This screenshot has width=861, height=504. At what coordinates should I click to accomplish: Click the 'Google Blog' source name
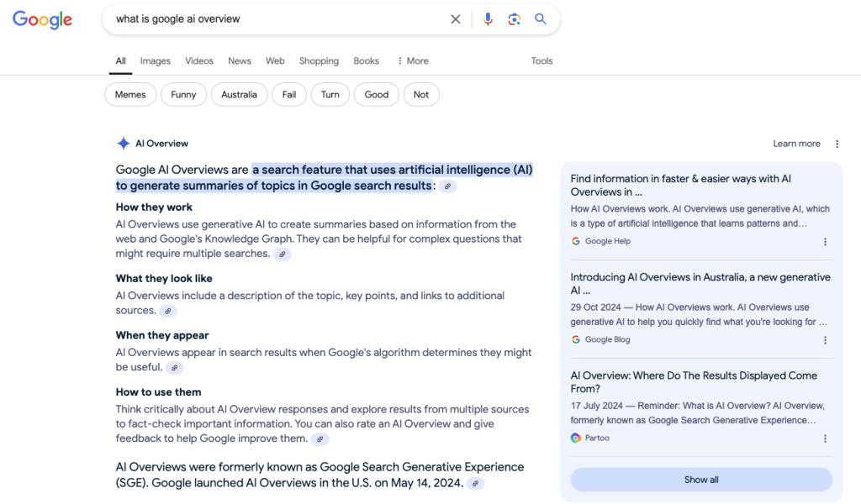point(607,339)
